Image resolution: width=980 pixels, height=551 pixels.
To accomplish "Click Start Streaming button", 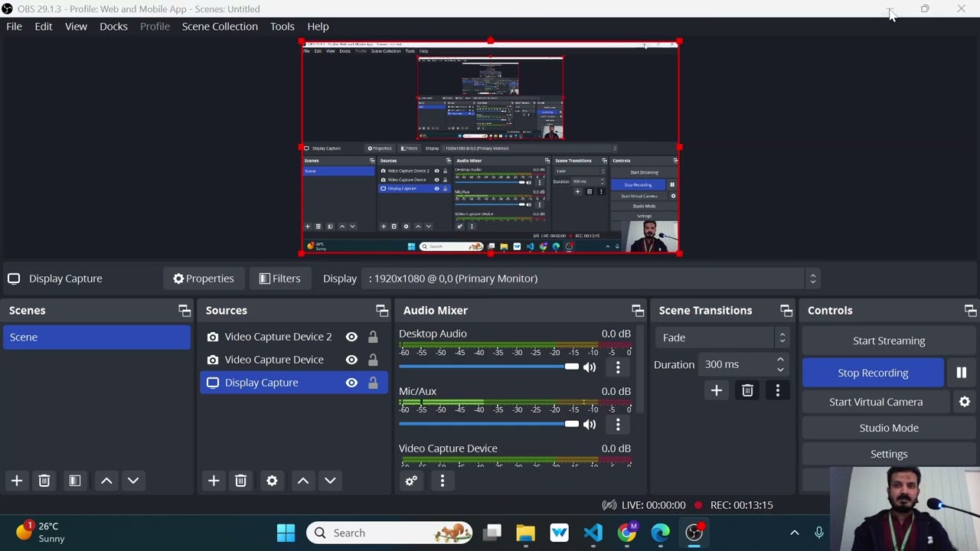I will tap(889, 341).
